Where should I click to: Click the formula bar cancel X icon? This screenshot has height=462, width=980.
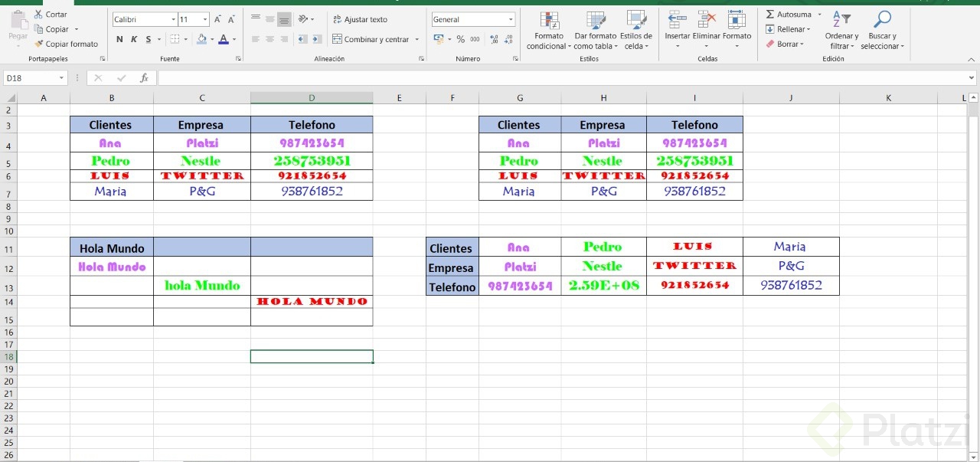coord(98,77)
